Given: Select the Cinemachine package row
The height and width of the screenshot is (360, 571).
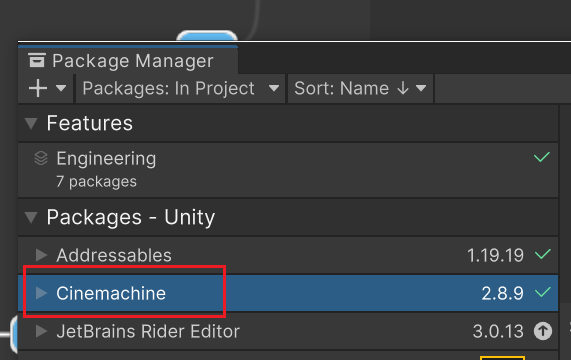Looking at the screenshot, I should click(x=288, y=293).
